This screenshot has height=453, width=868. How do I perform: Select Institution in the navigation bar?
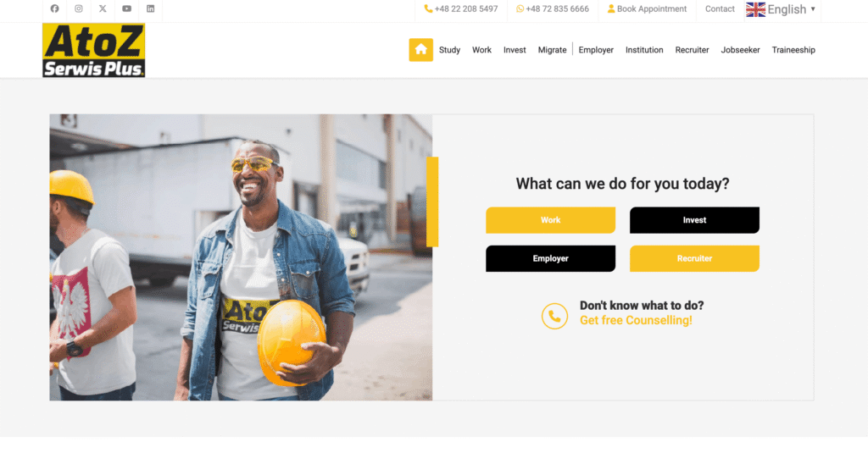click(x=644, y=50)
